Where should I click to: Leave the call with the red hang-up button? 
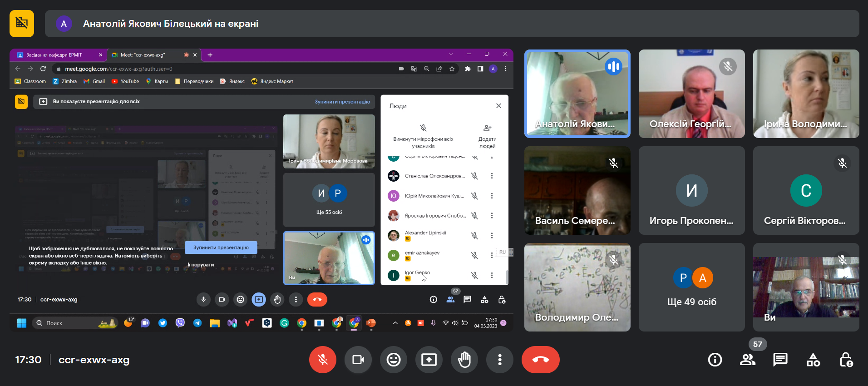540,360
